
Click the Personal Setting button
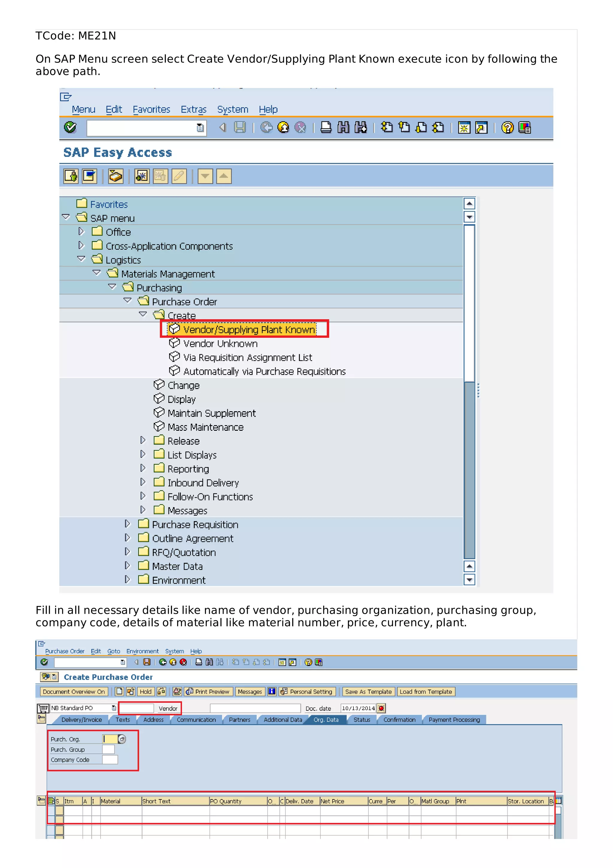point(307,692)
